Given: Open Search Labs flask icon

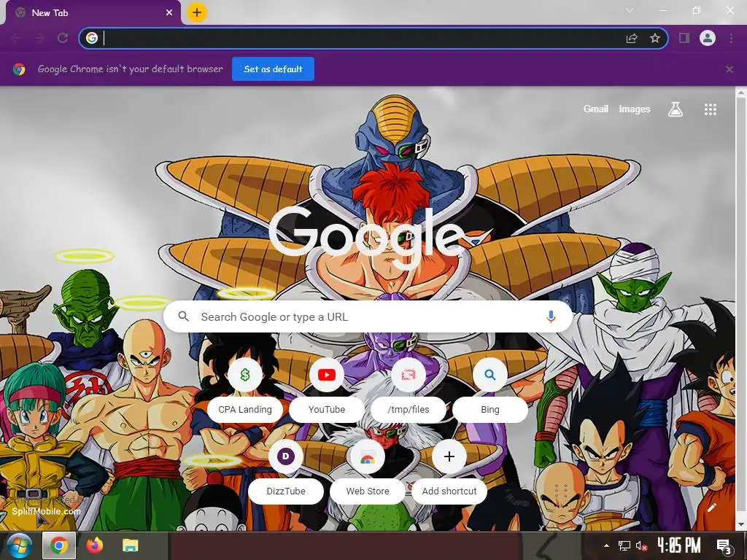Looking at the screenshot, I should click(675, 109).
